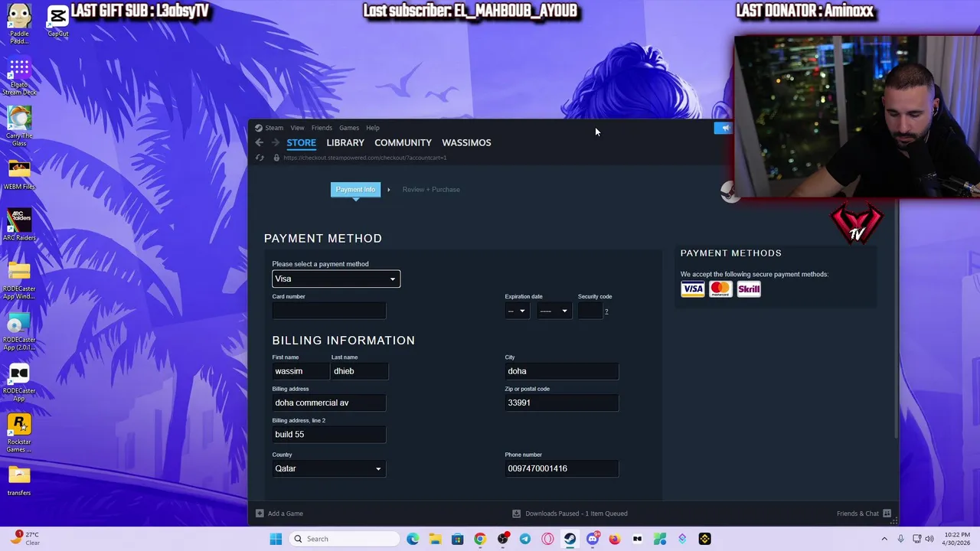This screenshot has height=551, width=980.
Task: Reload the Steam checkout page
Action: [x=260, y=158]
